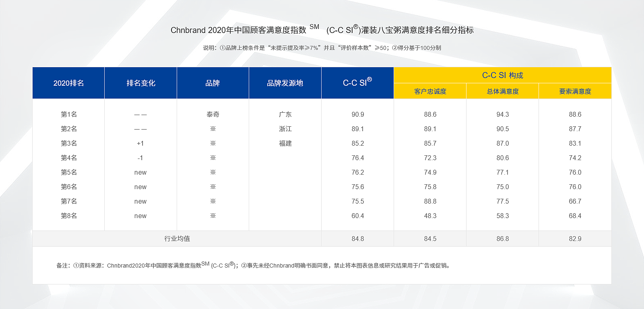Click the brand name 泰奇

pos(213,114)
